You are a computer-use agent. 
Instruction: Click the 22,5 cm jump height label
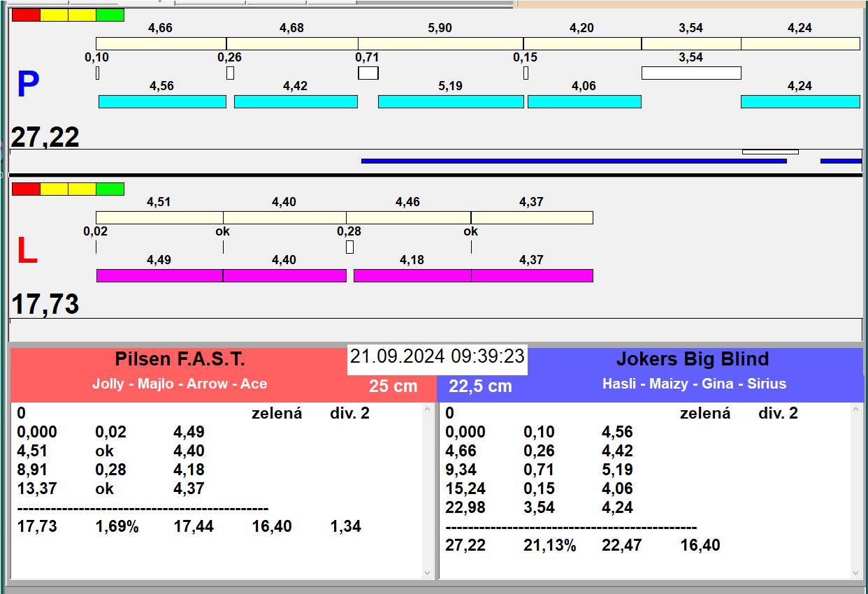tap(480, 386)
